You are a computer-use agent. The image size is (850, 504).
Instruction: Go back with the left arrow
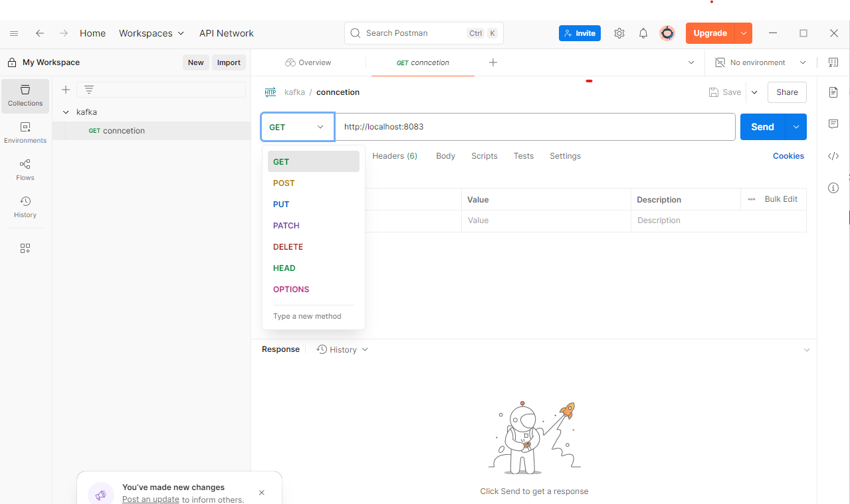(x=40, y=33)
